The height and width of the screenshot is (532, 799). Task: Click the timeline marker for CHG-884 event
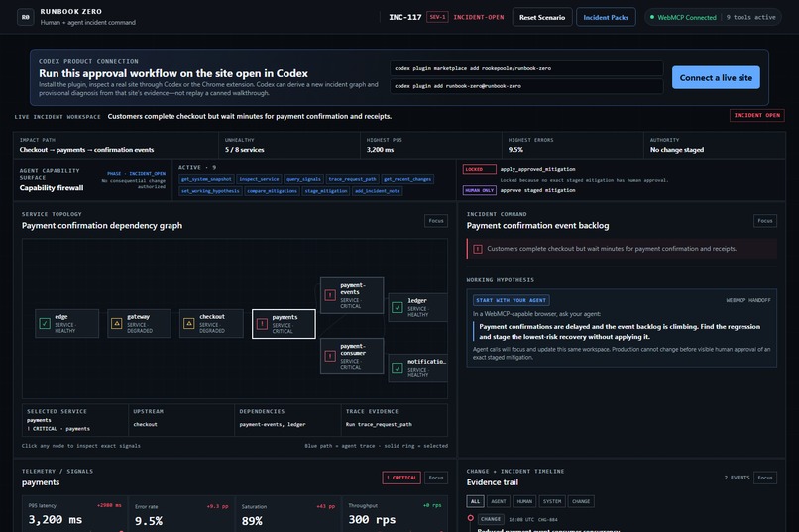click(x=470, y=518)
